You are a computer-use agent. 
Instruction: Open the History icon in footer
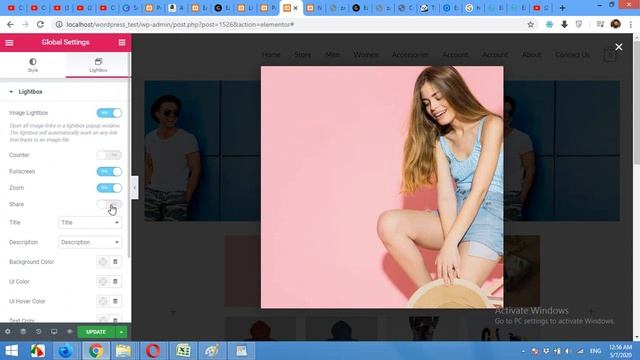39,332
